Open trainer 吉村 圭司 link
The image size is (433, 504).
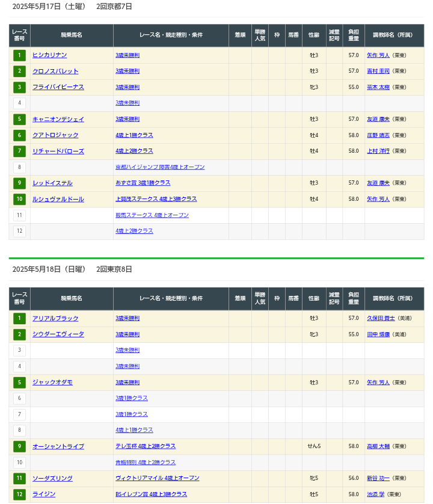pyautogui.click(x=378, y=71)
